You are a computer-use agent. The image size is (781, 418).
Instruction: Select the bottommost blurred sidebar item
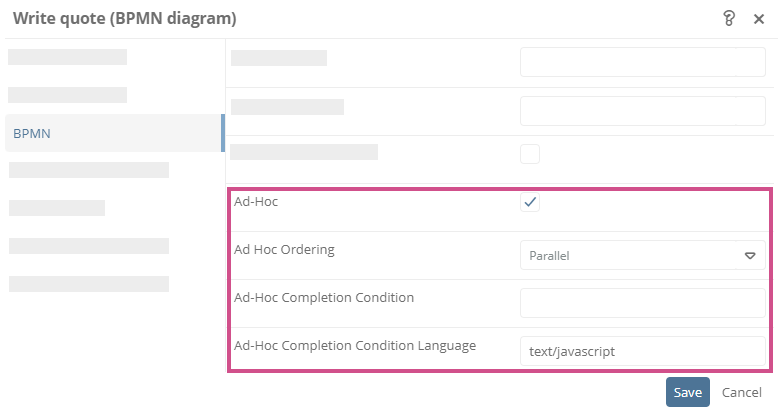(89, 283)
